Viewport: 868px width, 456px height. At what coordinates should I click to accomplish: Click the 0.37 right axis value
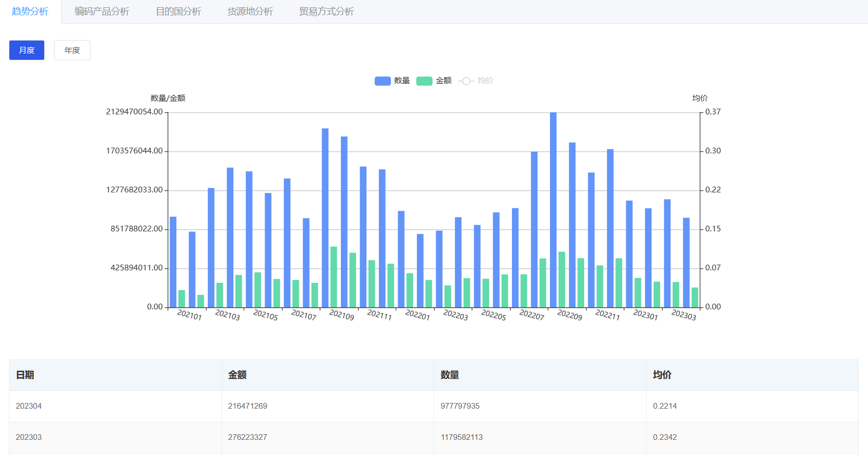click(x=713, y=112)
